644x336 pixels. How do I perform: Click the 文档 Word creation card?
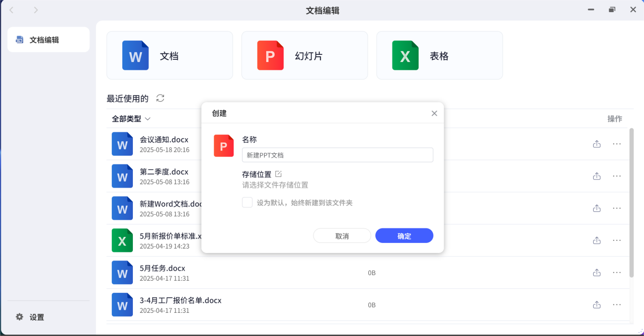tap(170, 55)
